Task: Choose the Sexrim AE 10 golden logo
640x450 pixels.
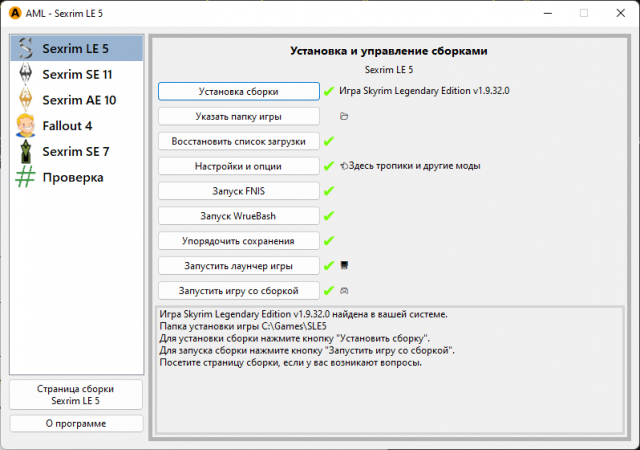Action: [x=26, y=100]
